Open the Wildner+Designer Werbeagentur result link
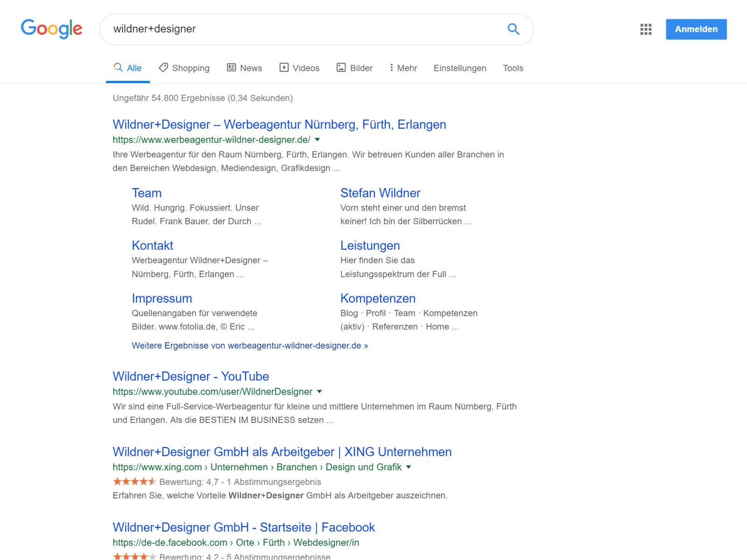 pyautogui.click(x=279, y=124)
